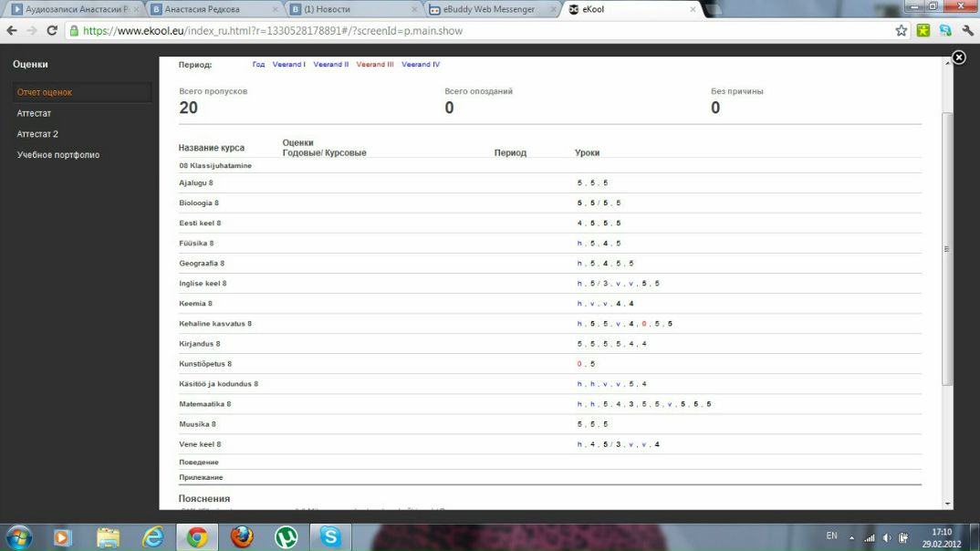Bookmark this page with the star icon

coord(902,30)
